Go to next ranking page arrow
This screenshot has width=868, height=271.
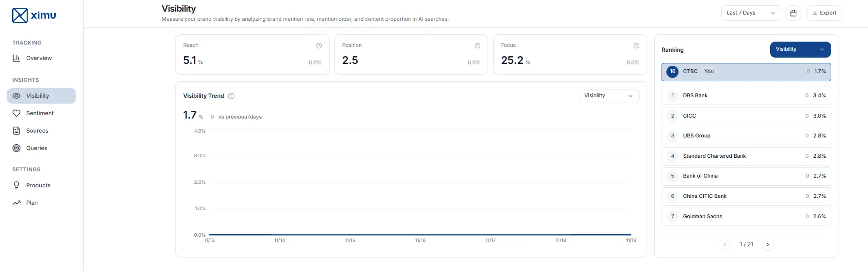tap(768, 244)
